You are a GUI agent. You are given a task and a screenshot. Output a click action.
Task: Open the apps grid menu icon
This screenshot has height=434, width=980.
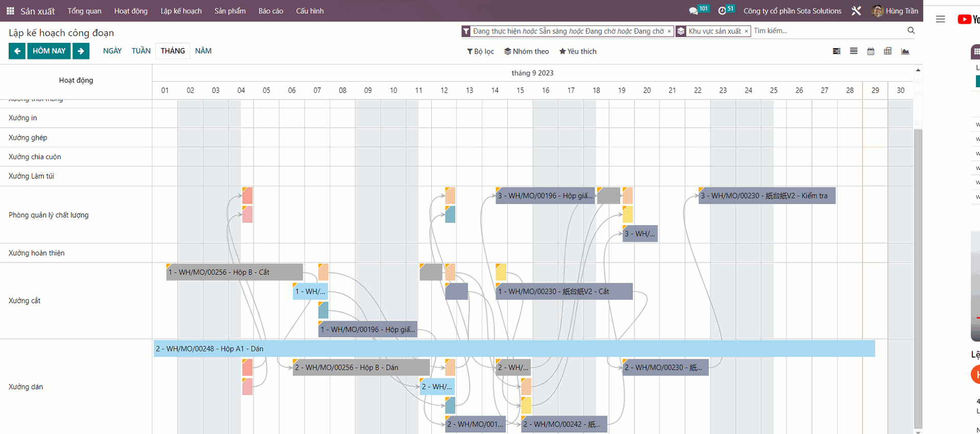(x=10, y=11)
